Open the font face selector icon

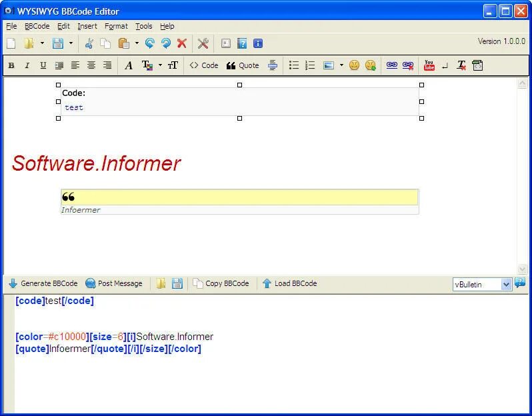[x=129, y=65]
